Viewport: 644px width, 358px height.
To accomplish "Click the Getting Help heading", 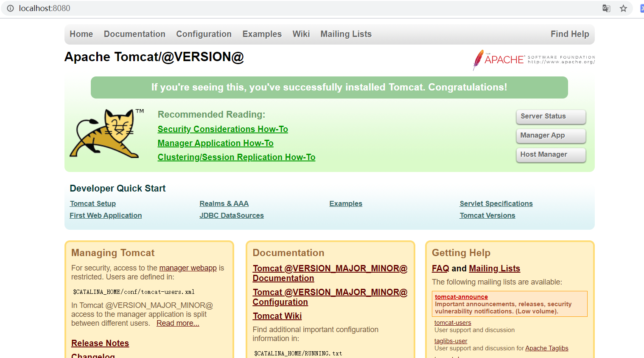I will tap(461, 253).
